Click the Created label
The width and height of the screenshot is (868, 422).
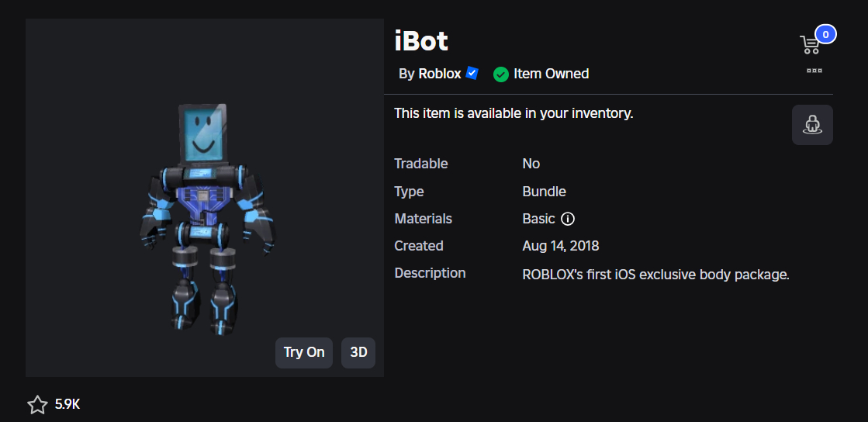click(419, 246)
